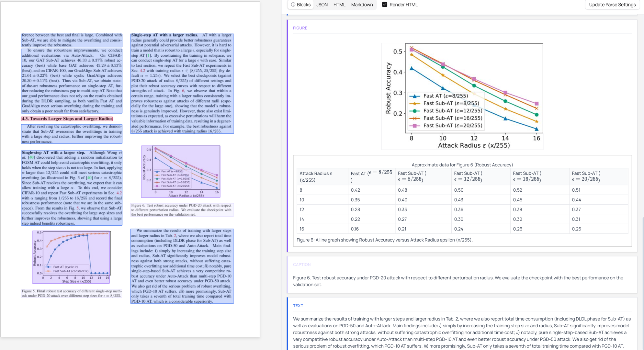Click table cell value 0.45
Image resolution: width=644 pixels, height=350 pixels.
tap(518, 200)
